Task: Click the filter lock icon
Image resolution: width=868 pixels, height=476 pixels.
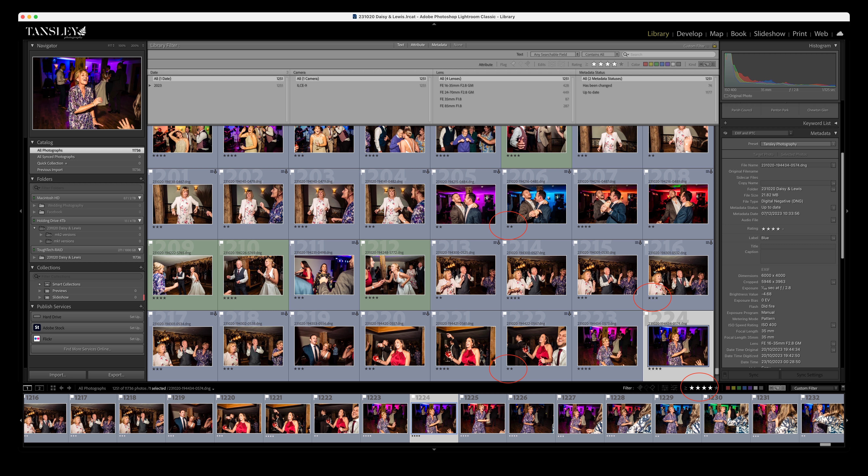Action: (x=714, y=45)
